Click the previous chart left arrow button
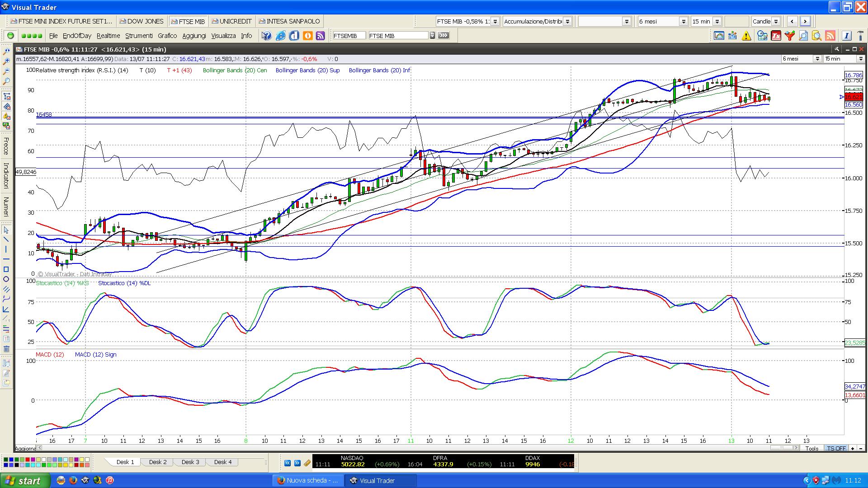The height and width of the screenshot is (488, 868). pos(792,21)
